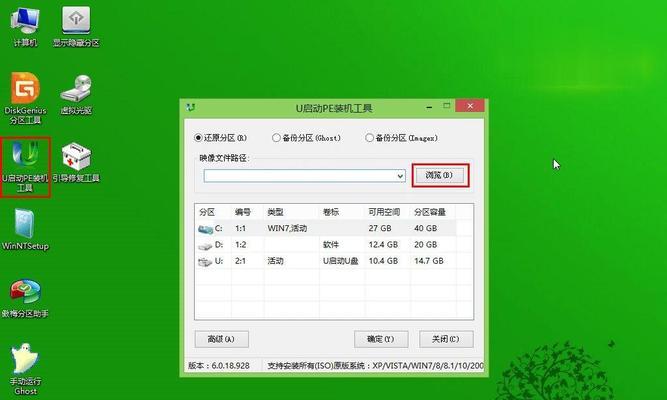This screenshot has width=667, height=400.
Task: Click the WIN7,活动 type cell
Action: point(287,229)
